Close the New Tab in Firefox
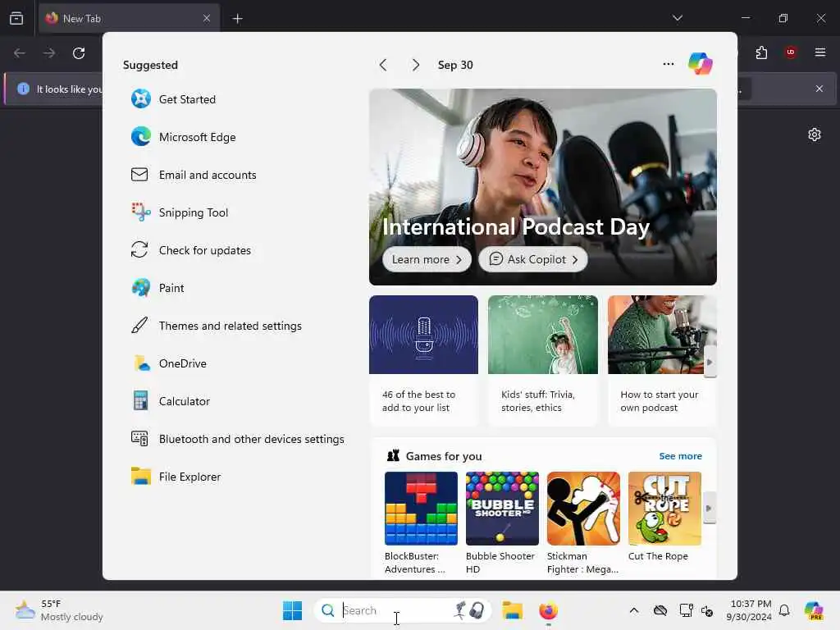Image resolution: width=840 pixels, height=630 pixels. point(207,18)
